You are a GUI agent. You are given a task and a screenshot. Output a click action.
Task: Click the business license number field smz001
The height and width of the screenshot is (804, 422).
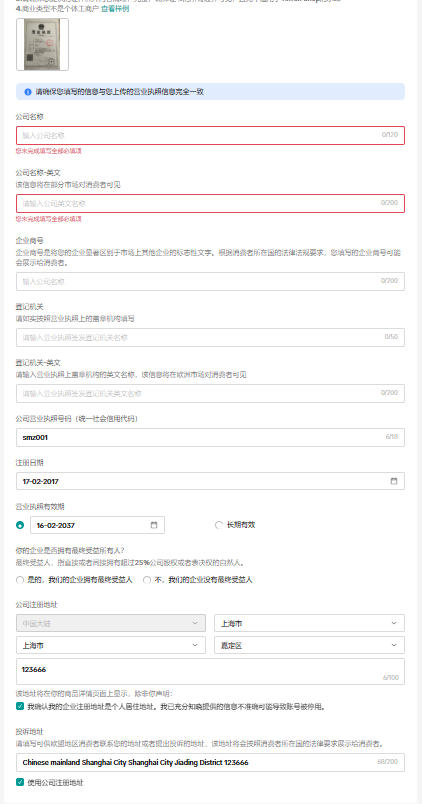(x=210, y=437)
